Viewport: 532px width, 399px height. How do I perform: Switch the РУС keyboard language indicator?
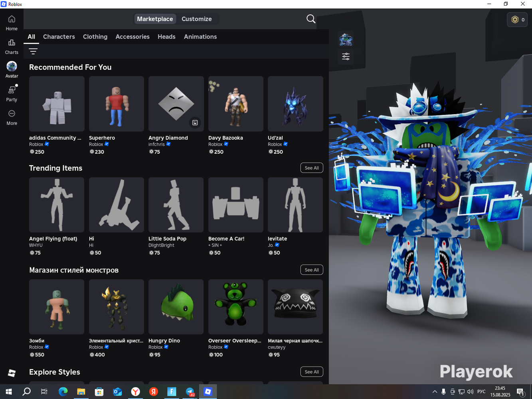pyautogui.click(x=481, y=392)
